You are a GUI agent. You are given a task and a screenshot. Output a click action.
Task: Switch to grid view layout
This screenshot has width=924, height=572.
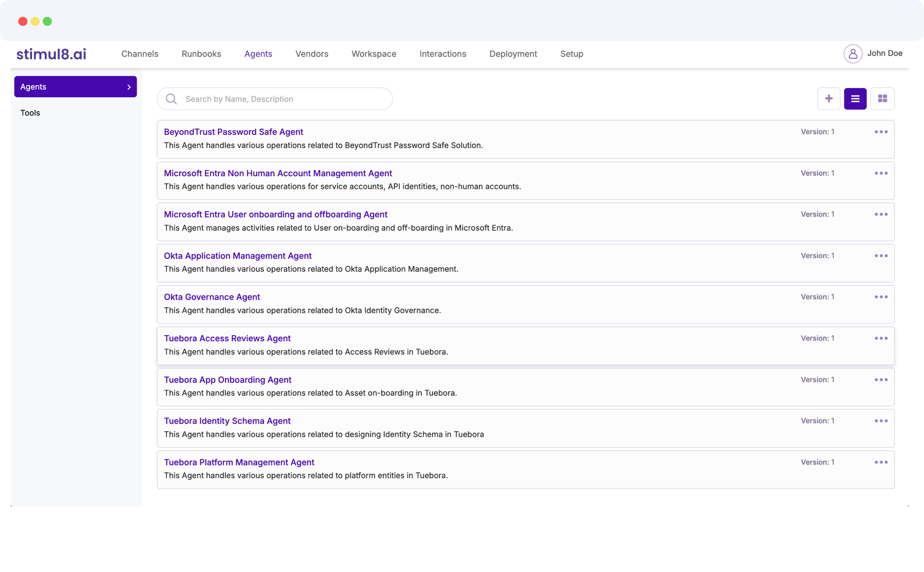882,98
